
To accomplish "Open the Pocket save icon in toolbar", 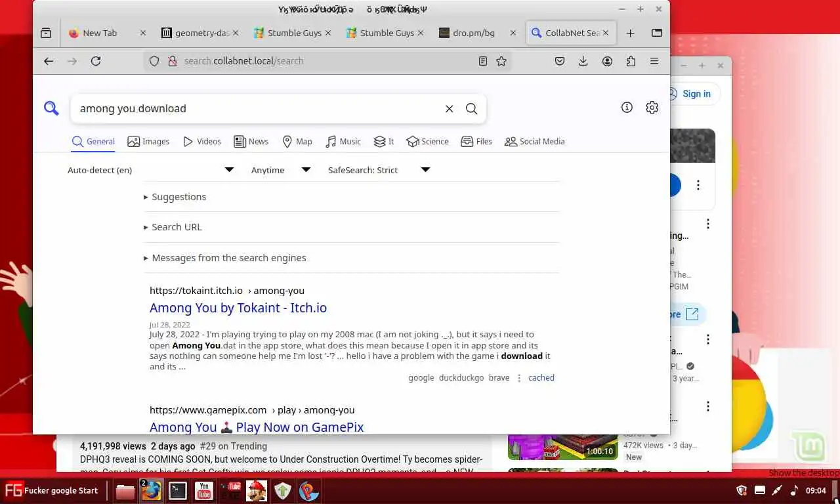I will 560,61.
